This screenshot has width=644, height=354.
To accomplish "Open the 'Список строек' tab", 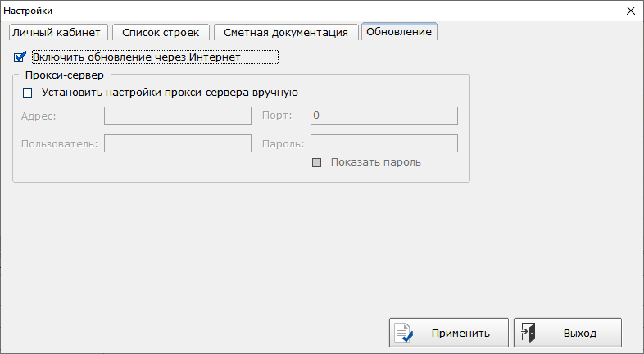I will 161,32.
